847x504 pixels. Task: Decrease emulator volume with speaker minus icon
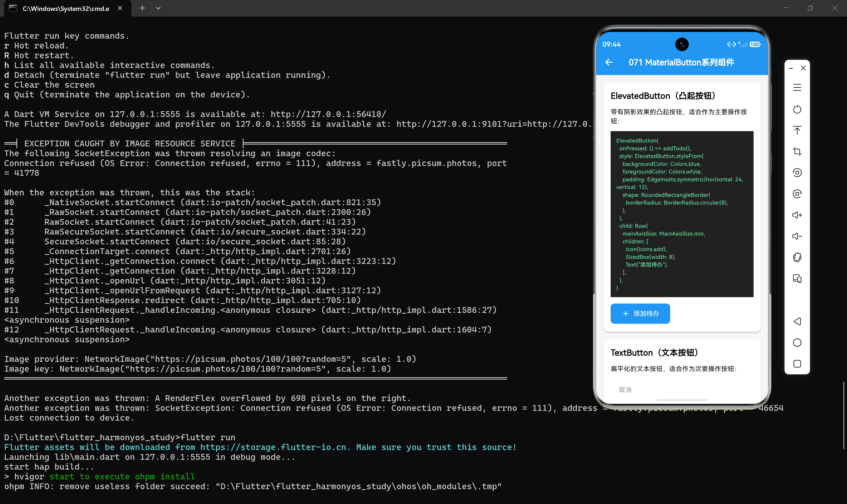coord(797,236)
